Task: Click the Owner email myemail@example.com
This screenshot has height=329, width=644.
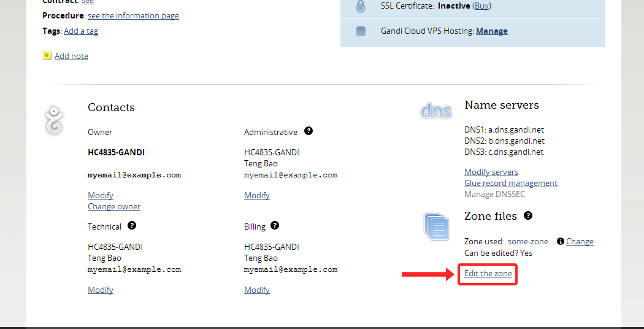Action: (x=134, y=175)
